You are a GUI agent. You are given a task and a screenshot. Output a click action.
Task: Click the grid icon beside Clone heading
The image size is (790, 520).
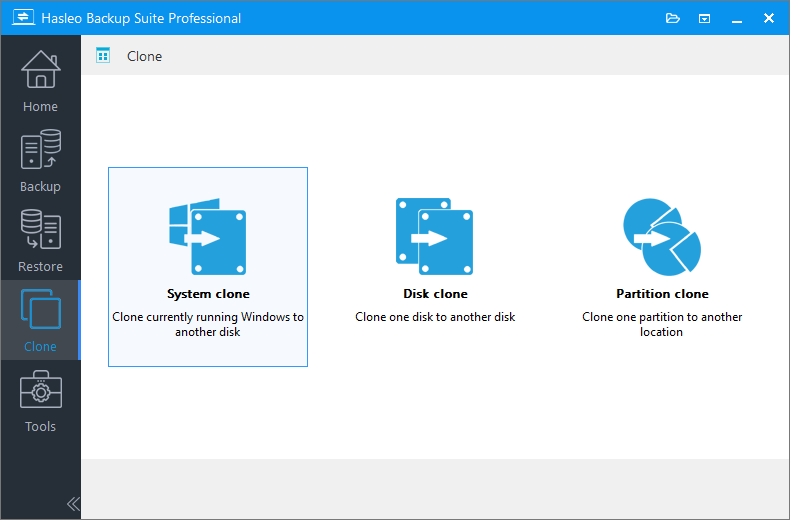point(103,56)
